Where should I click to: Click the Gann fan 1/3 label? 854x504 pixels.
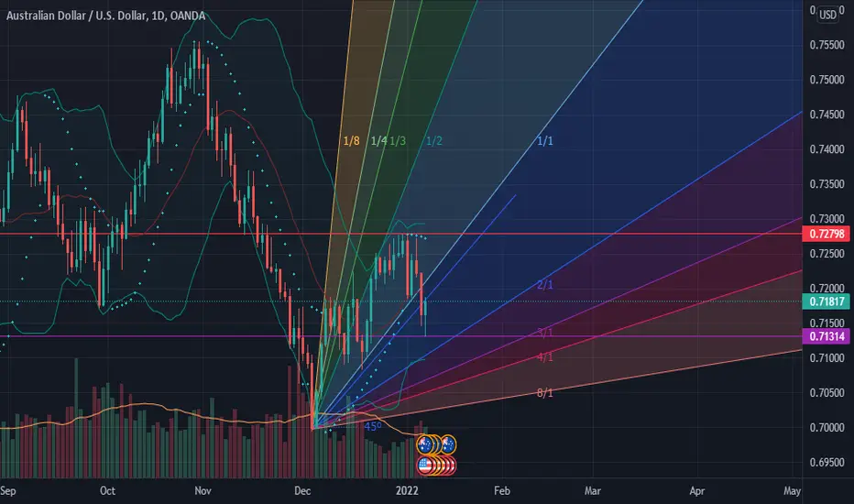pos(398,141)
